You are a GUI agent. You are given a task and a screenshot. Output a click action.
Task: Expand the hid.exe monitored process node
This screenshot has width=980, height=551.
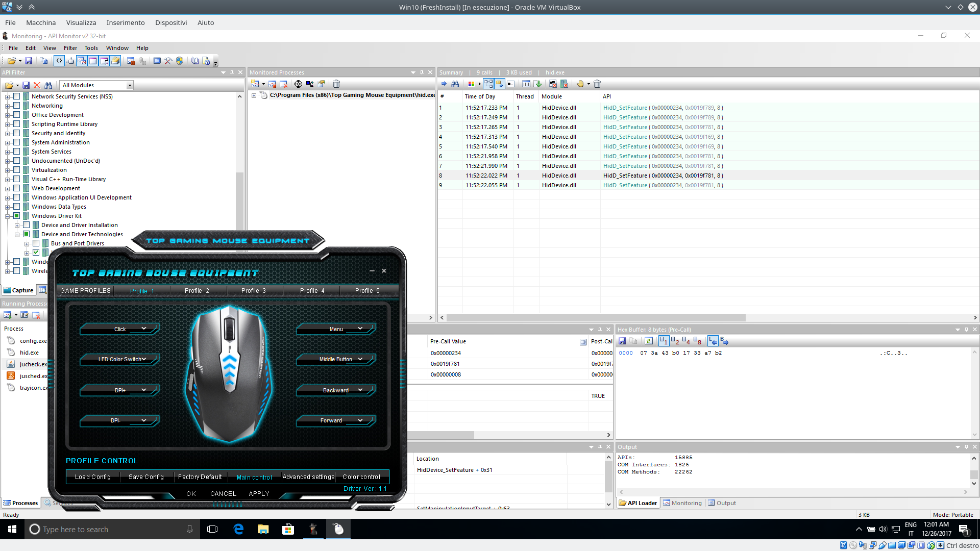click(254, 95)
